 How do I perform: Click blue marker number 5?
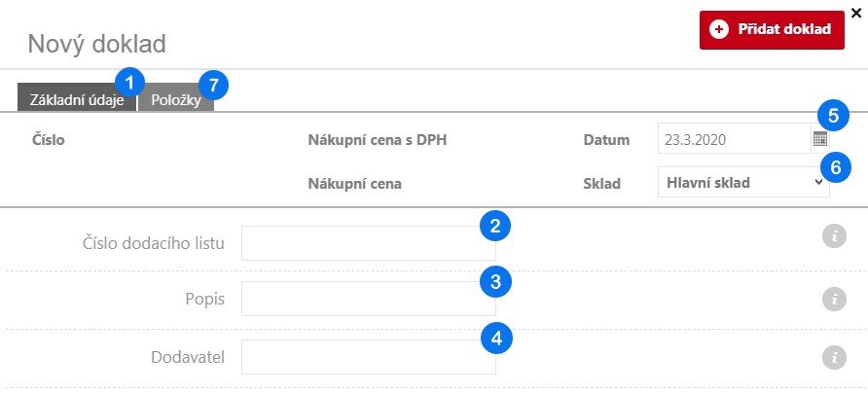[832, 113]
